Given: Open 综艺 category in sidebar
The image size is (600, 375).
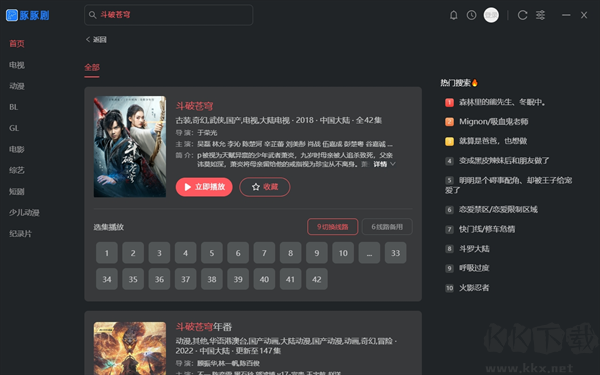Looking at the screenshot, I should click(17, 170).
